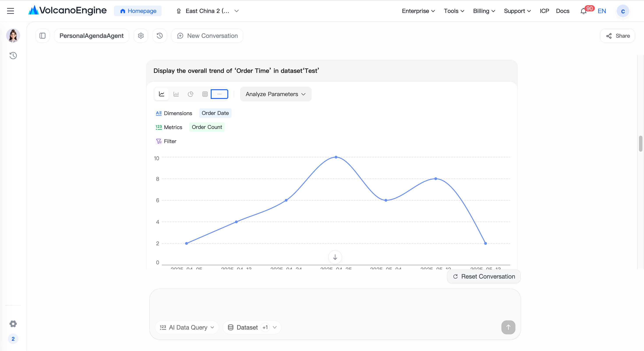Open the hamburger navigation menu
The width and height of the screenshot is (644, 351).
click(x=11, y=11)
